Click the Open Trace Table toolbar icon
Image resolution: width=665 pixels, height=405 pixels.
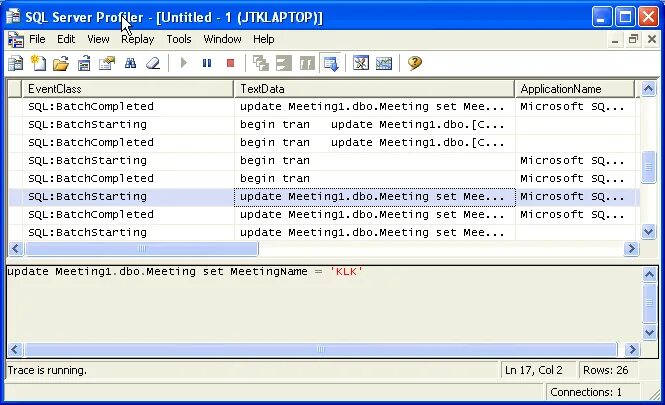tap(84, 64)
